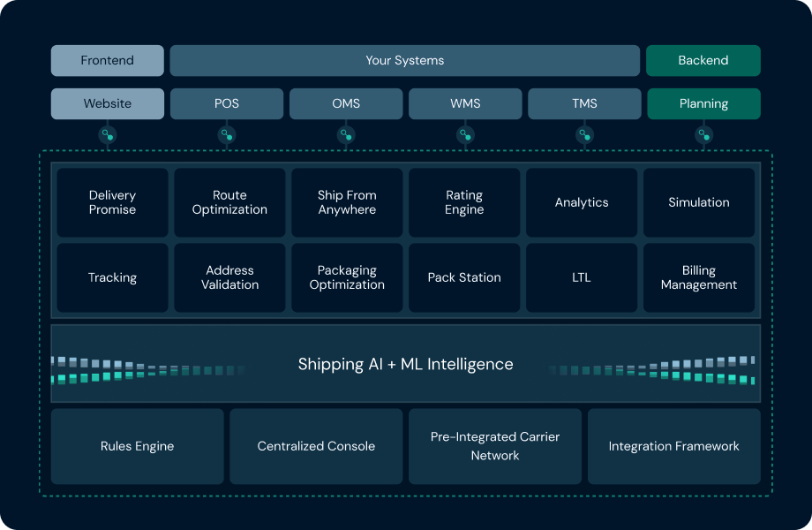Select the Frontend header box
The height and width of the screenshot is (530, 812).
tap(108, 61)
